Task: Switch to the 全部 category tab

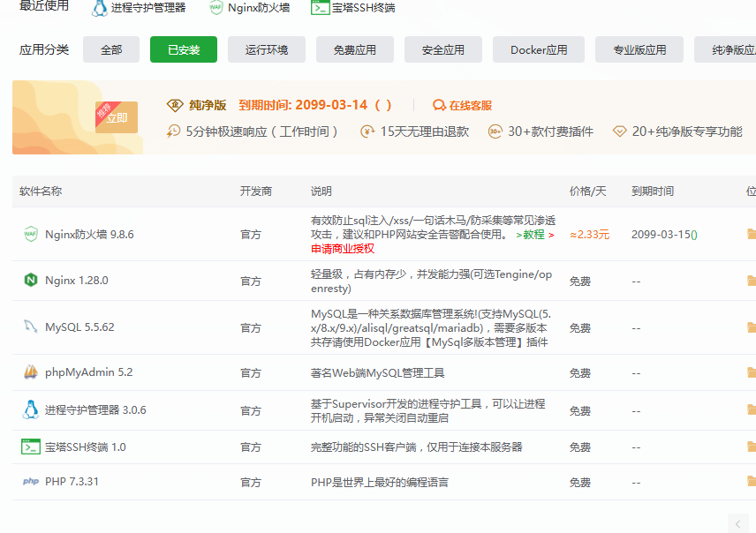Action: [110, 49]
